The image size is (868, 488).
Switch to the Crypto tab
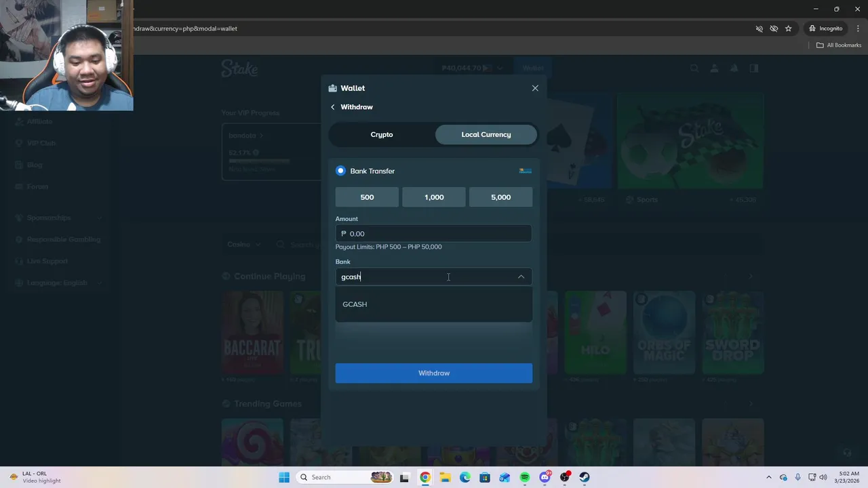point(382,134)
